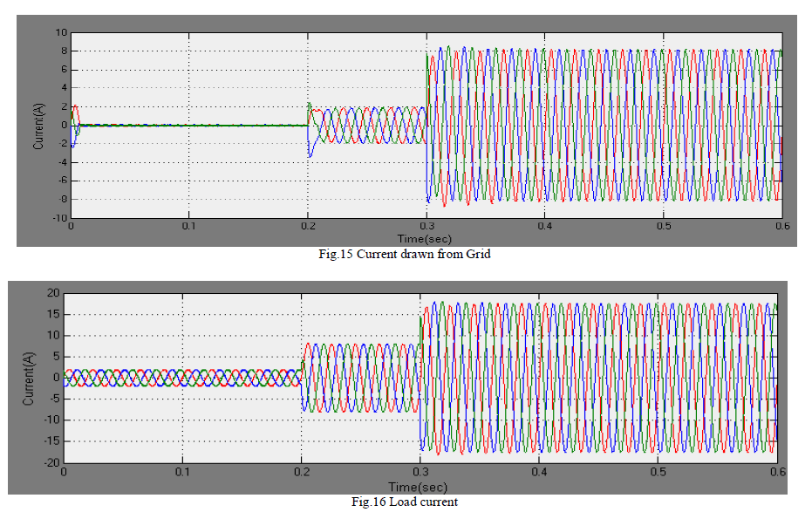Click the -10 y-axis tick in the grid current plot
This screenshot has width=812, height=512.
click(59, 218)
